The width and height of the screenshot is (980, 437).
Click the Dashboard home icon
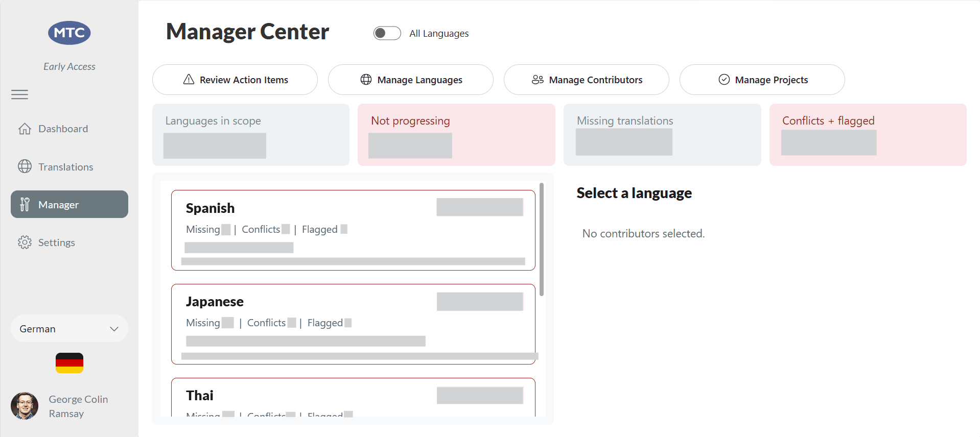point(25,129)
